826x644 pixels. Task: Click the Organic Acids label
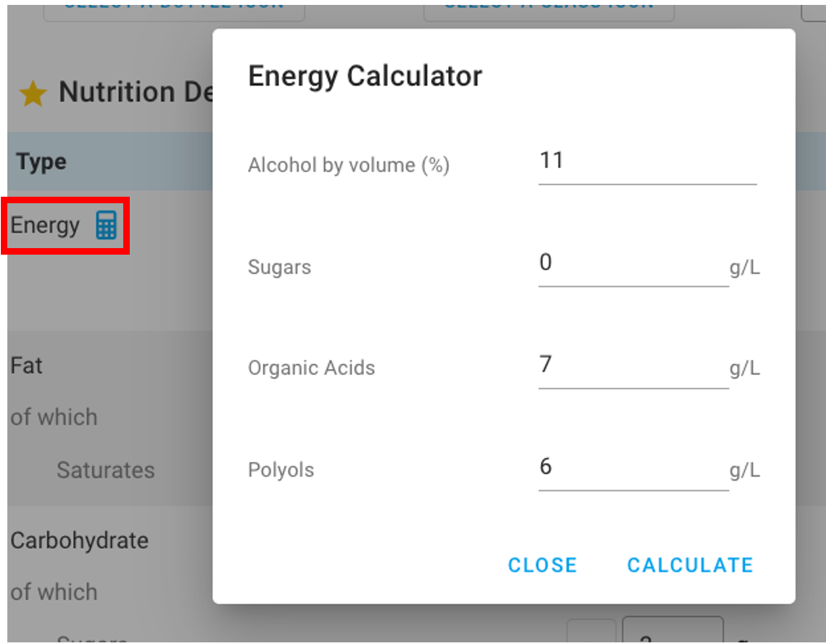tap(311, 368)
